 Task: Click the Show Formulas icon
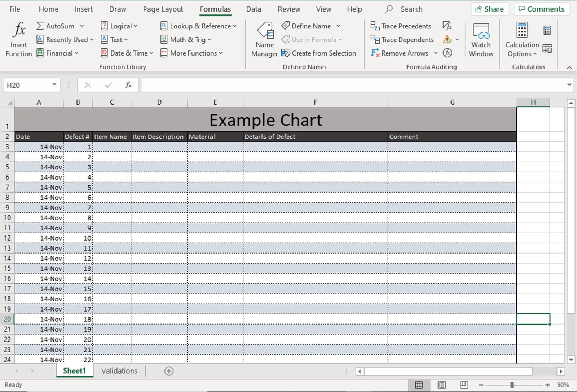click(x=448, y=26)
